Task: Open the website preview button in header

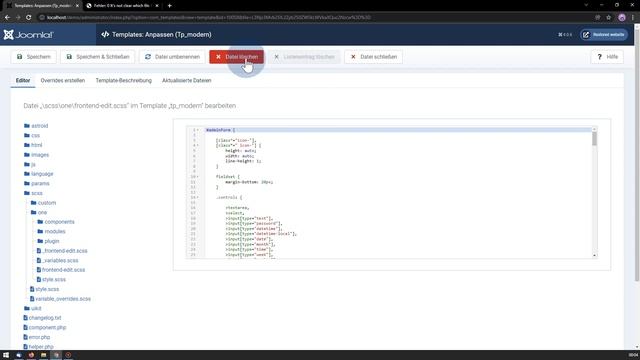Action: [x=604, y=35]
